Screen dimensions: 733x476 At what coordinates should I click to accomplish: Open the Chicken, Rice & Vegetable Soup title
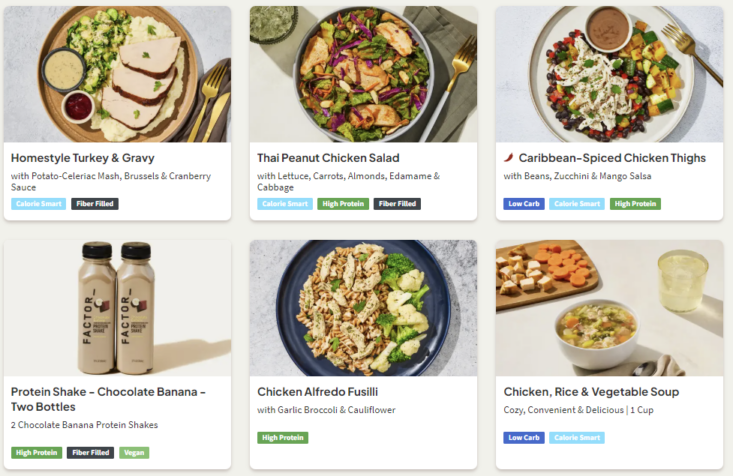click(x=591, y=392)
